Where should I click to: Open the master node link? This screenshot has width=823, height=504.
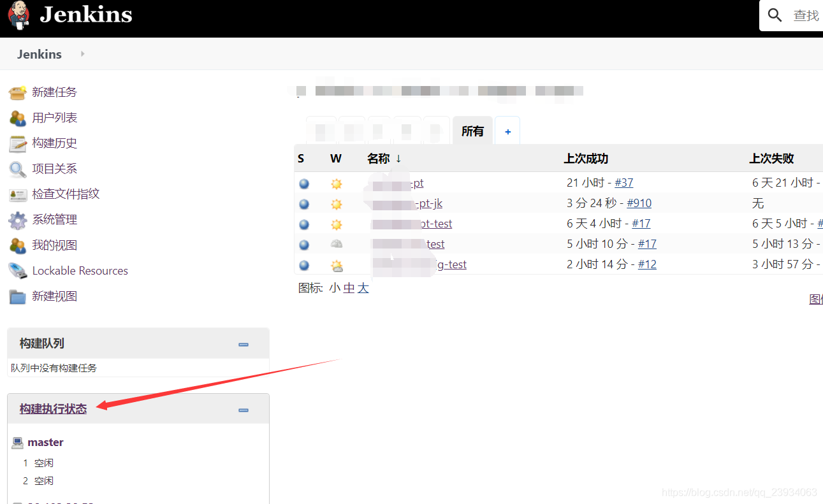click(x=45, y=442)
